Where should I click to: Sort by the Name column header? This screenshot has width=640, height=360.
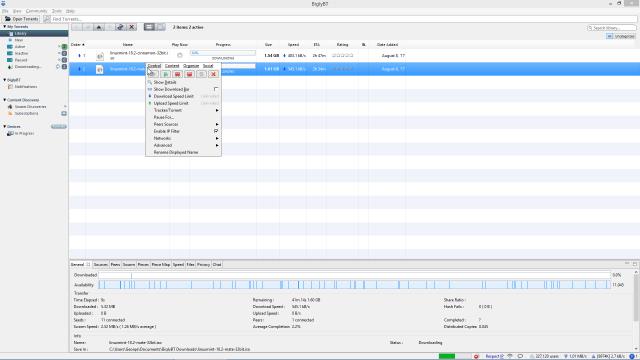tap(128, 44)
